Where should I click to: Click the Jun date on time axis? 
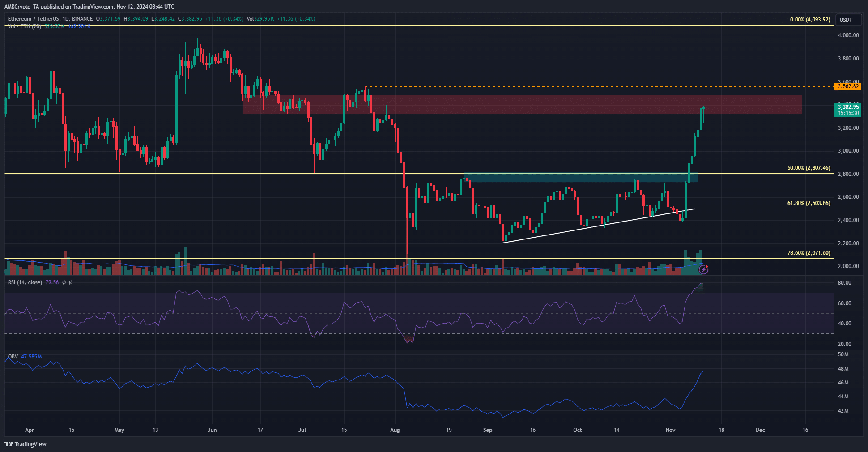pos(212,430)
